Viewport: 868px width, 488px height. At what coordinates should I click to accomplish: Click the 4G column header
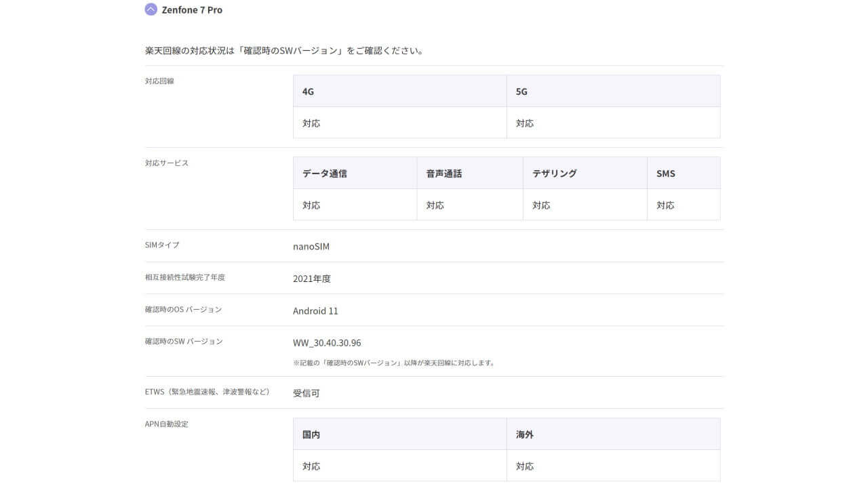click(x=308, y=91)
